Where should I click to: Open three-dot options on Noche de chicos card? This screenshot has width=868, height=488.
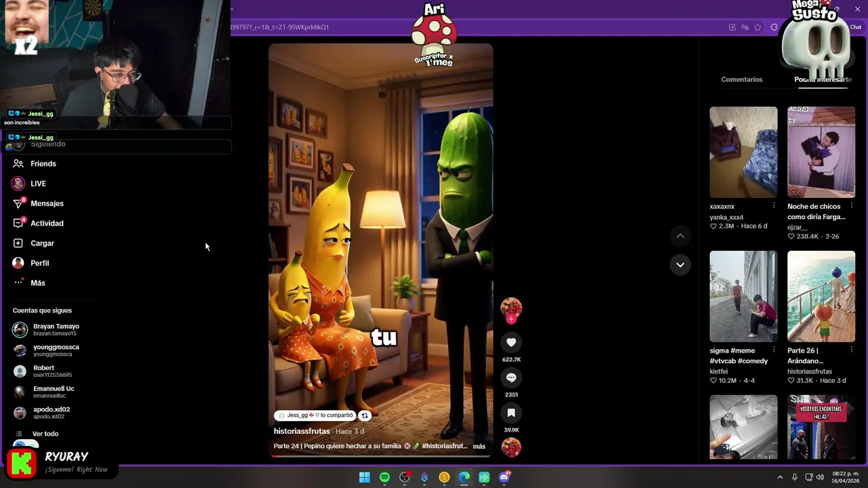tap(851, 206)
